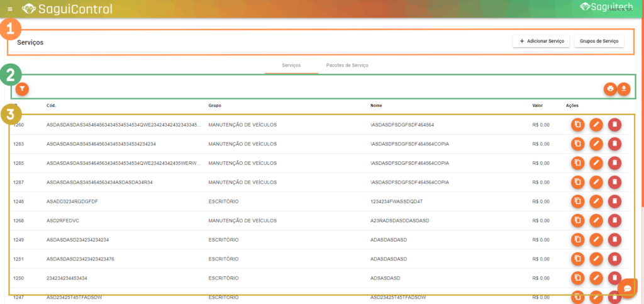This screenshot has height=304, width=644.
Task: Select the Serviços tab
Action: 291,65
